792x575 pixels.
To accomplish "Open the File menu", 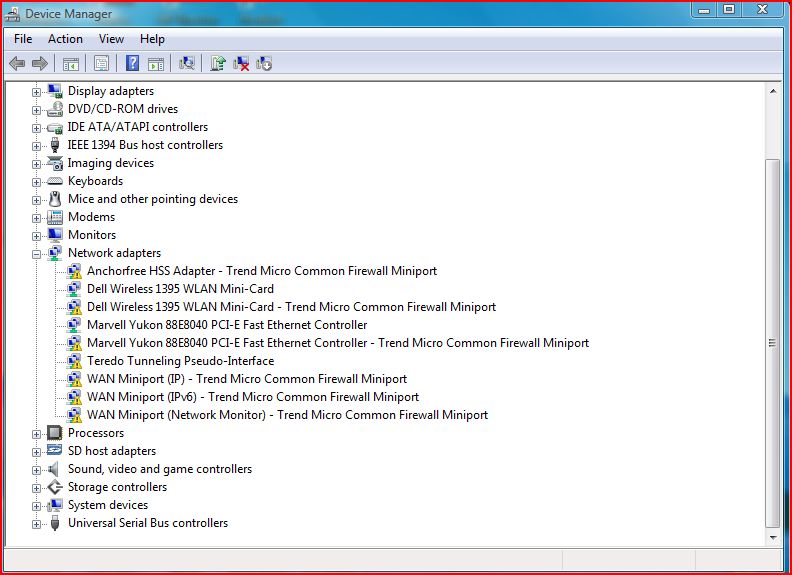I will coord(23,39).
